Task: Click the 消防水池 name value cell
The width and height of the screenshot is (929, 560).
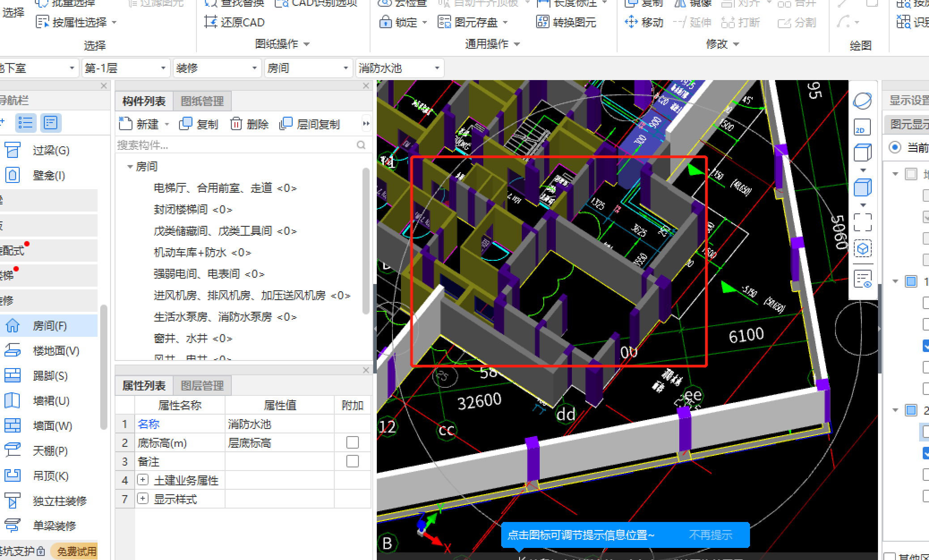Action: pyautogui.click(x=279, y=424)
